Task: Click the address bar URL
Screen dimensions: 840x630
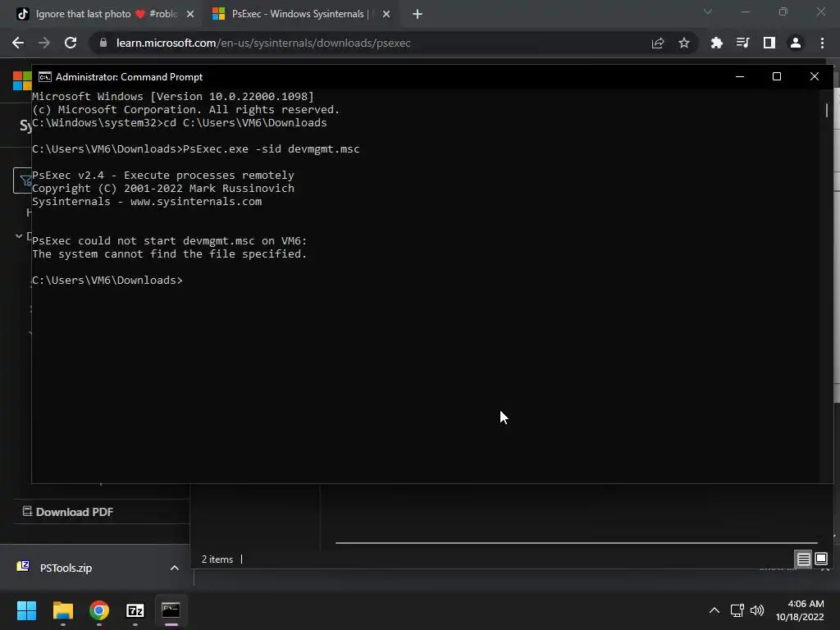Action: click(x=263, y=43)
